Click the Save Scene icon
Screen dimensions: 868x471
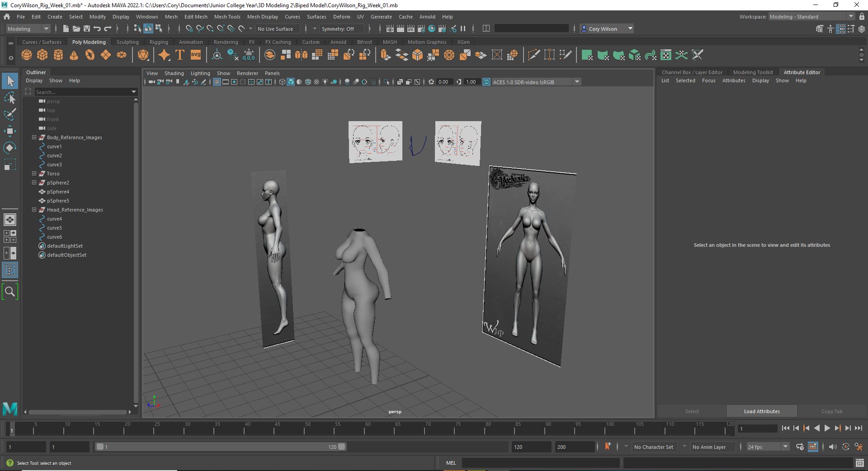coord(86,28)
